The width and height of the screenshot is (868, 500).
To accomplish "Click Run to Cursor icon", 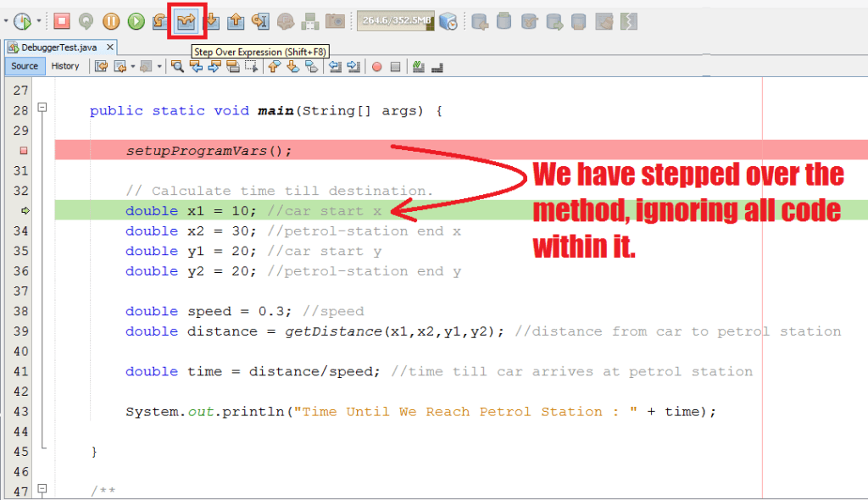I will coord(260,20).
